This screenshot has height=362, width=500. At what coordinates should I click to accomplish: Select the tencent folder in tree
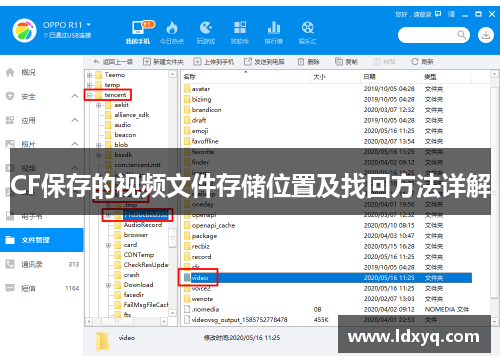click(x=115, y=95)
